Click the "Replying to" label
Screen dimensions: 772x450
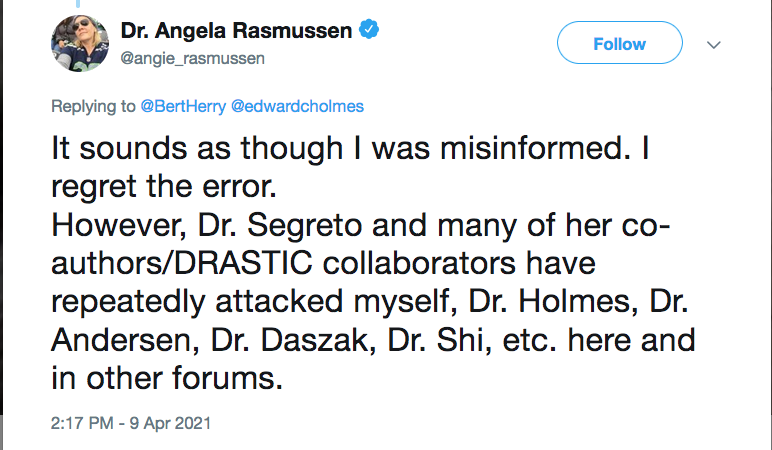[89, 104]
